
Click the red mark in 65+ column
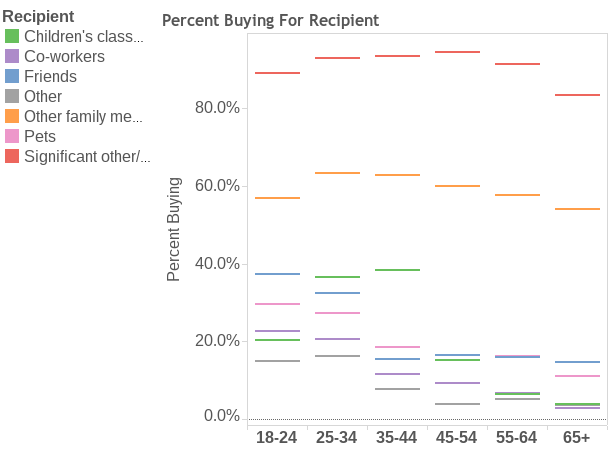pyautogui.click(x=577, y=95)
